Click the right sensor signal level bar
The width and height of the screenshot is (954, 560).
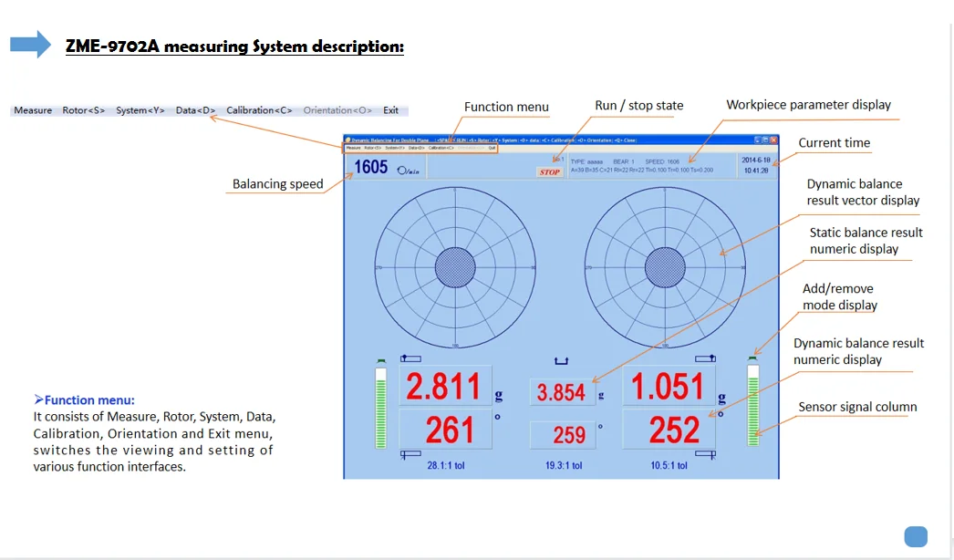coord(752,405)
